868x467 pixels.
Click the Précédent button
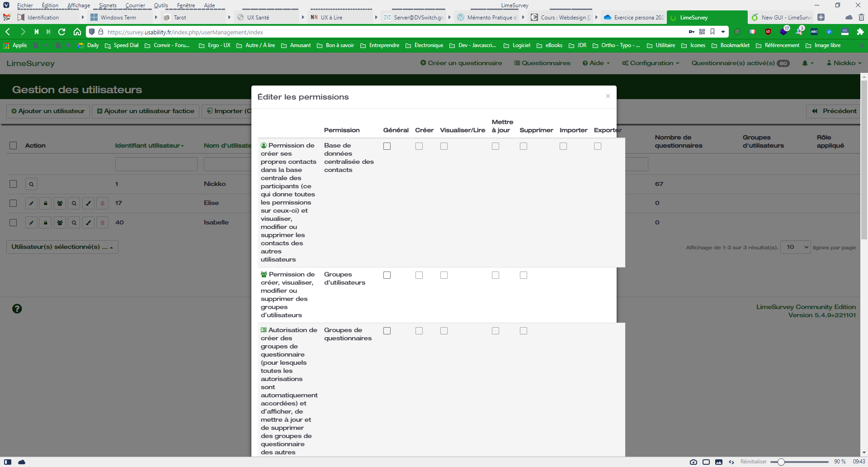click(x=834, y=111)
